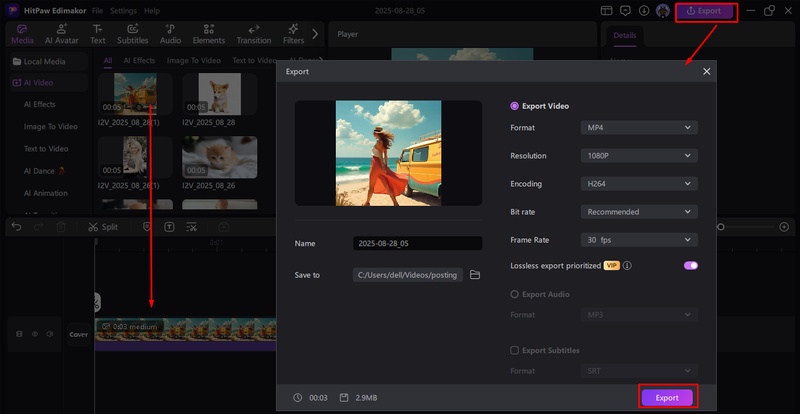Toggle Lossless export prioritized switch
Image resolution: width=800 pixels, height=414 pixels.
pos(691,265)
